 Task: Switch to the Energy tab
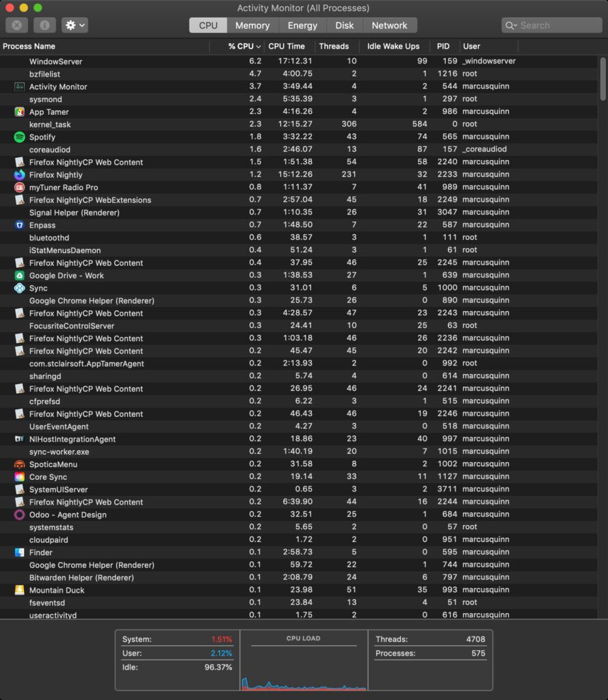[302, 25]
